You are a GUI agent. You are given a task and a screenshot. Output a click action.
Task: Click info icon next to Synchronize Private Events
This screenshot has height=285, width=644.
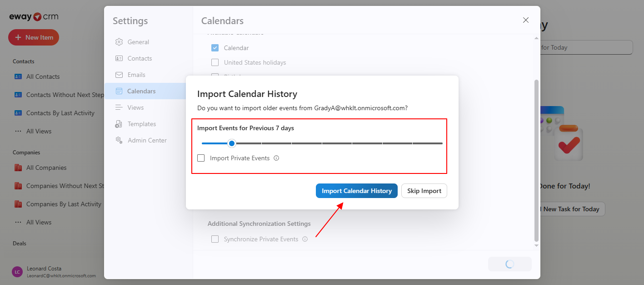[x=305, y=239]
